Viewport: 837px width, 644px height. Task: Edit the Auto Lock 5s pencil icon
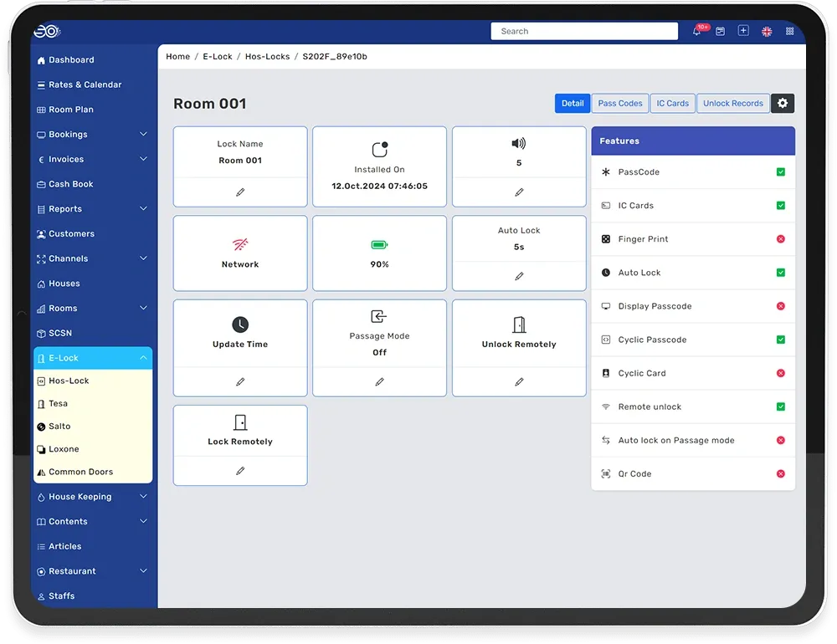[x=519, y=276]
